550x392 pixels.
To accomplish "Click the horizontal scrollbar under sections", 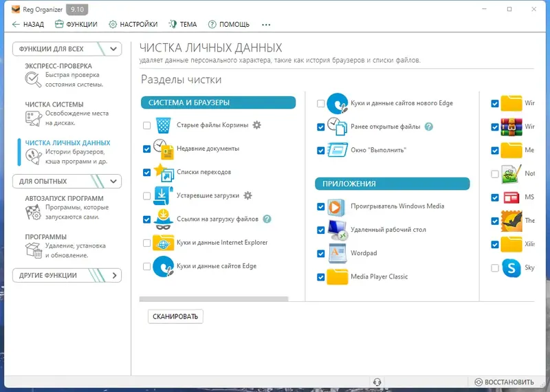I will (214, 299).
